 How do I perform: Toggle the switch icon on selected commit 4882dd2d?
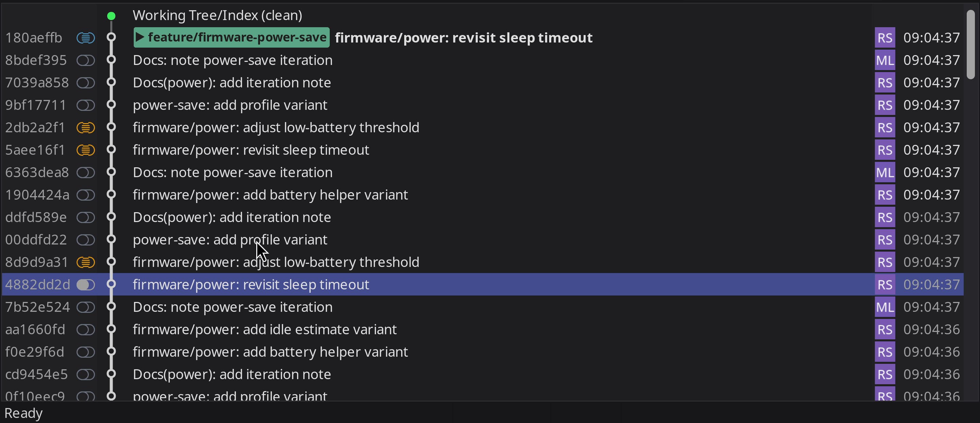tap(86, 284)
